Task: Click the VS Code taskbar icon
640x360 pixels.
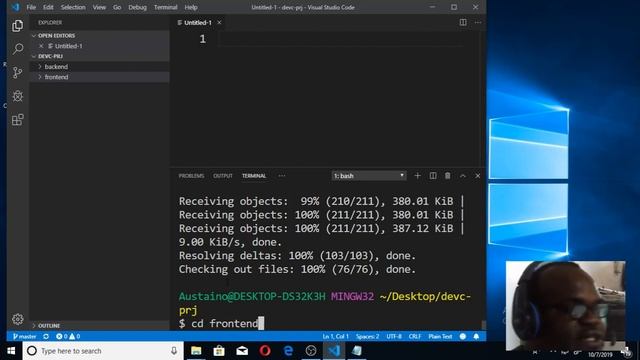Action: [x=334, y=351]
